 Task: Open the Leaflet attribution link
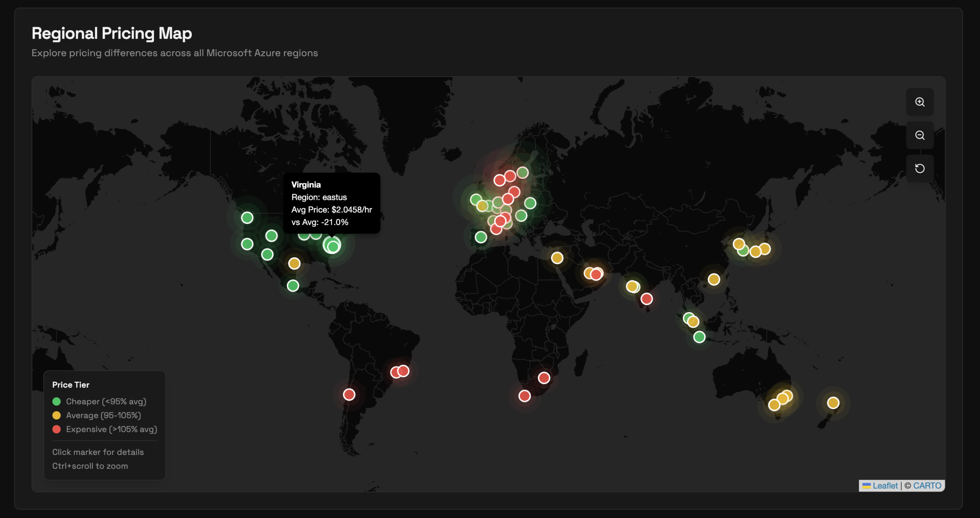pos(885,485)
